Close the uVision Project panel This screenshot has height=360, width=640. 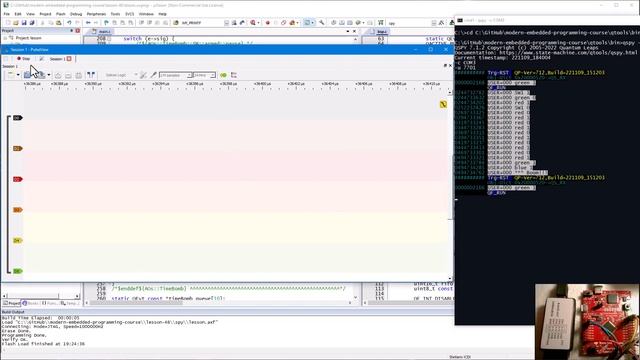(78, 31)
